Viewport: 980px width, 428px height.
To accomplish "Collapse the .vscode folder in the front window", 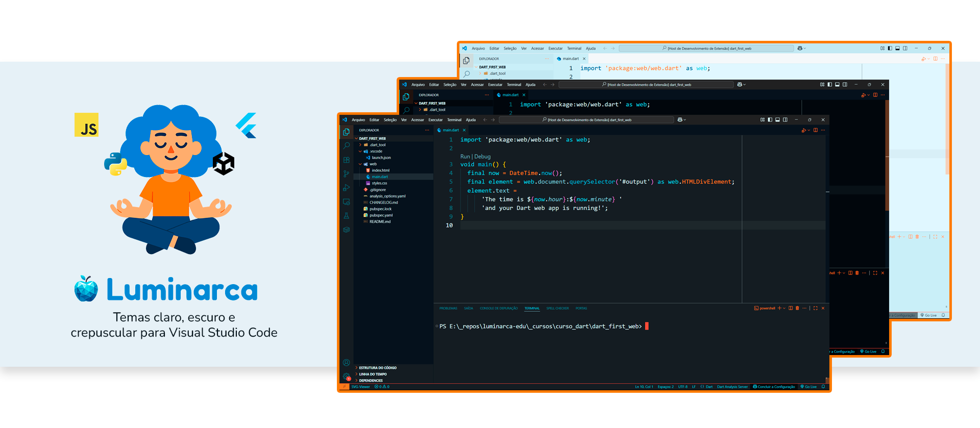I will click(x=394, y=151).
